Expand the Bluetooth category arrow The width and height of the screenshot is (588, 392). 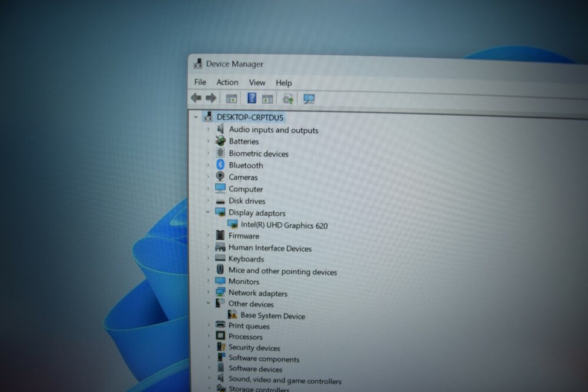click(x=208, y=165)
